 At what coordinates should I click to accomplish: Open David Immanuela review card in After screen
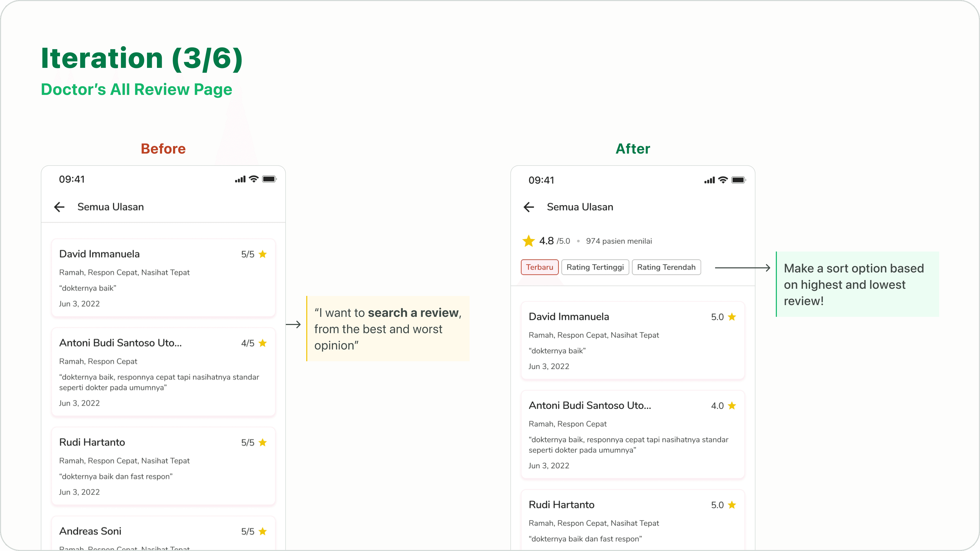pyautogui.click(x=633, y=340)
